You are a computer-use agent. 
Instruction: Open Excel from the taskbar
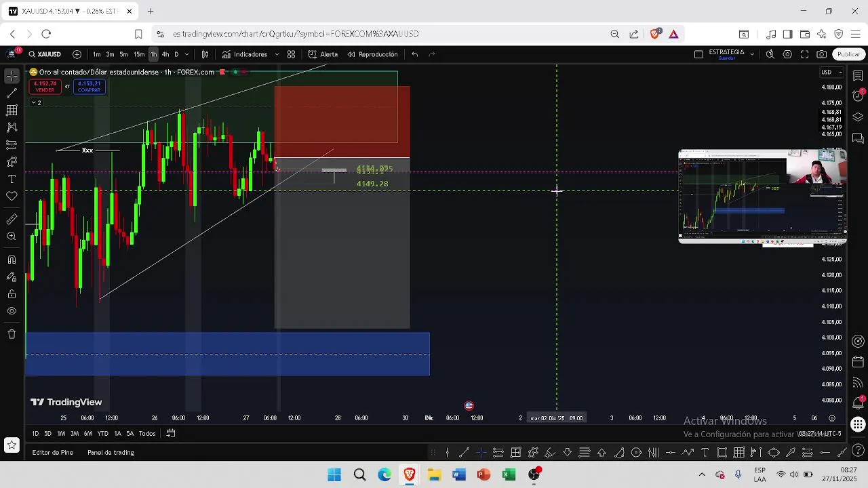[x=509, y=474]
